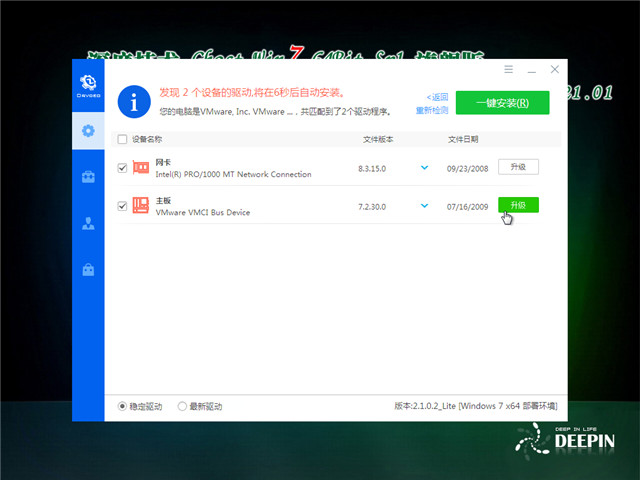The width and height of the screenshot is (640, 480).
Task: Click the date 09/23/2008
Action: point(467,169)
